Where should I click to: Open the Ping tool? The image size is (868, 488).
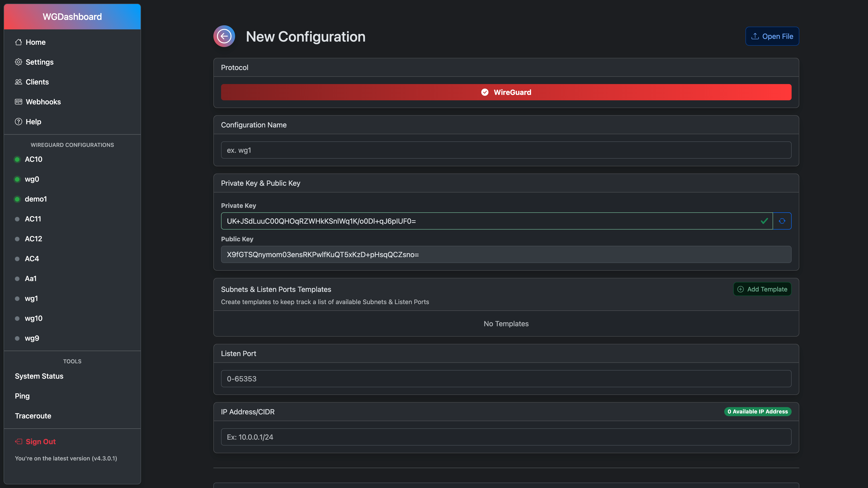[x=22, y=396]
